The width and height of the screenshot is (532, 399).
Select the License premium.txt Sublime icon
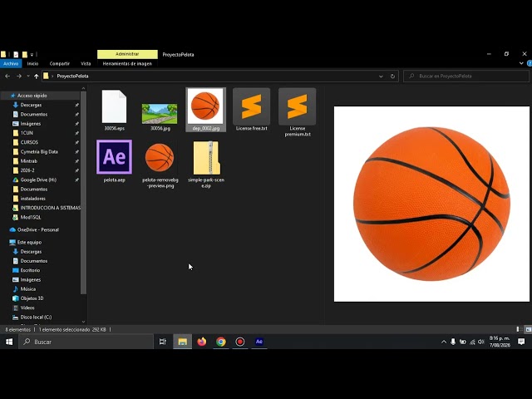pos(298,106)
